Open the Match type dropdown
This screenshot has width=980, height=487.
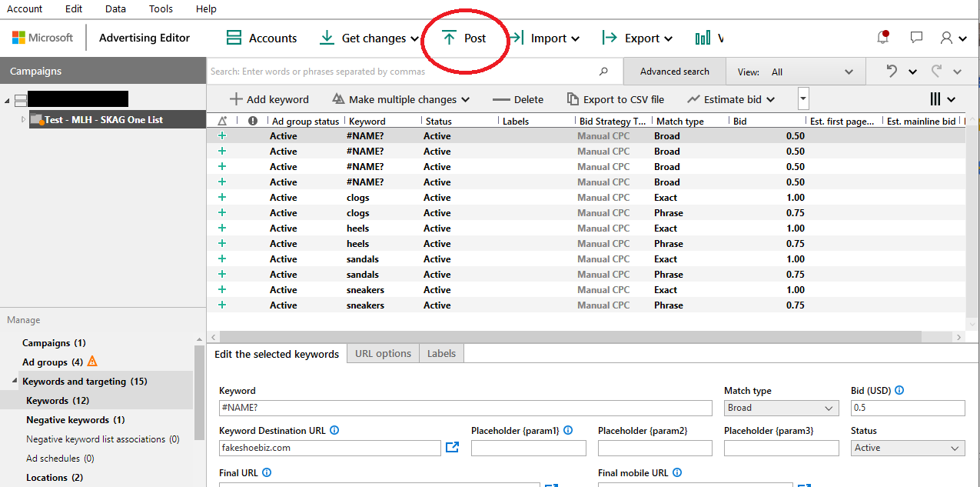(x=781, y=408)
